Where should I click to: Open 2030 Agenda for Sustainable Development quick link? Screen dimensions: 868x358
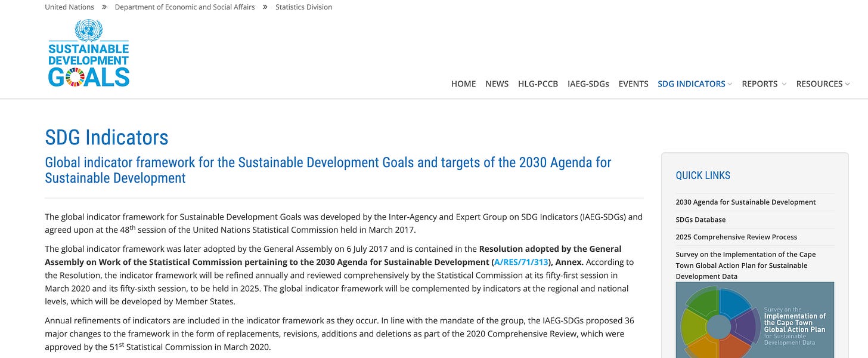tap(746, 202)
